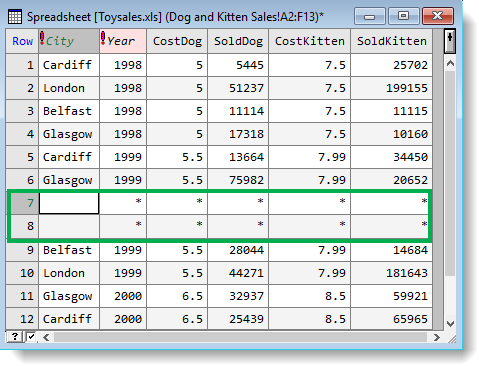Click SoldKitten value 181643
The height and width of the screenshot is (366, 479).
(392, 273)
